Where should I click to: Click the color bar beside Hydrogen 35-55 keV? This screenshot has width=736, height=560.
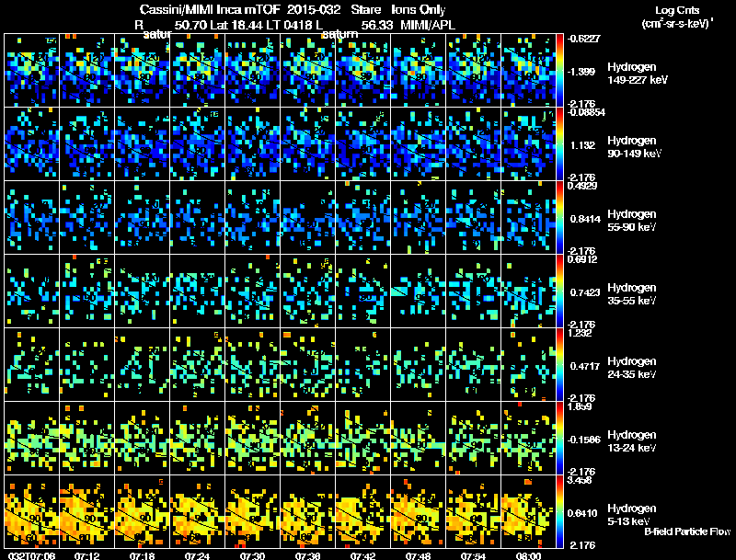pyautogui.click(x=559, y=291)
